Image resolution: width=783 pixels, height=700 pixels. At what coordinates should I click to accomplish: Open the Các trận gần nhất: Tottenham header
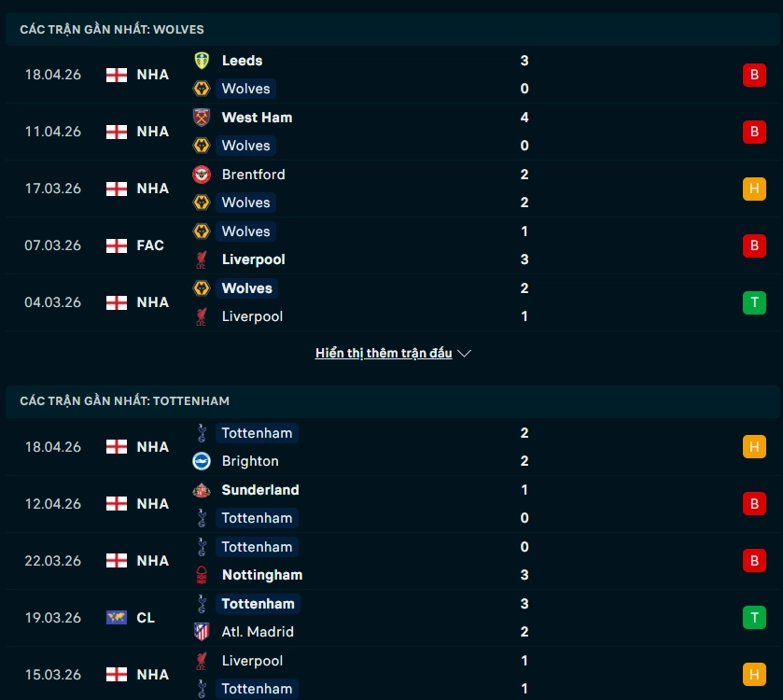tap(124, 401)
